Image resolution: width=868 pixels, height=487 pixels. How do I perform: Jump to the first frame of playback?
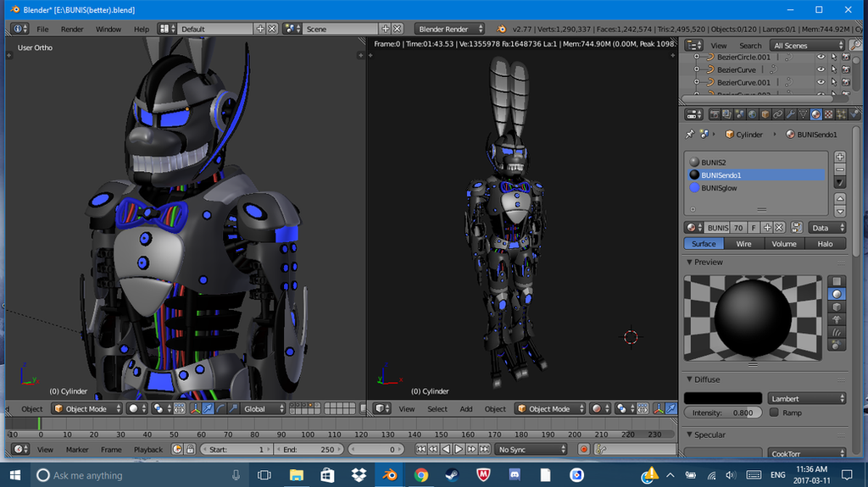(420, 450)
